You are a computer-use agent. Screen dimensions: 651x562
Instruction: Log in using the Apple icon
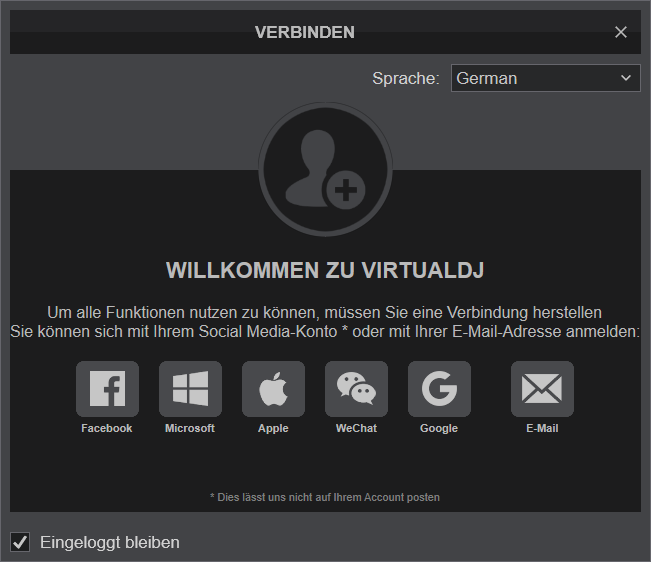(x=273, y=389)
